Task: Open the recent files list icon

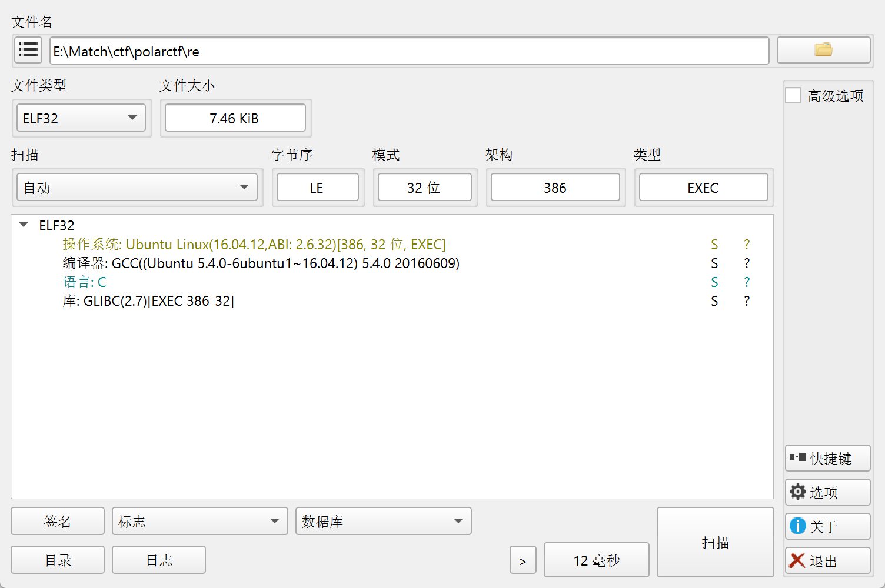Action: pos(28,51)
